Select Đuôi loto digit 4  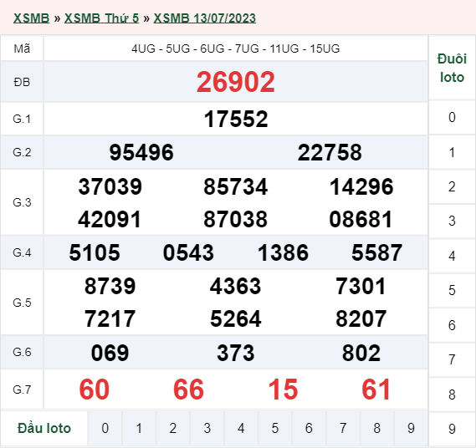pyautogui.click(x=452, y=256)
